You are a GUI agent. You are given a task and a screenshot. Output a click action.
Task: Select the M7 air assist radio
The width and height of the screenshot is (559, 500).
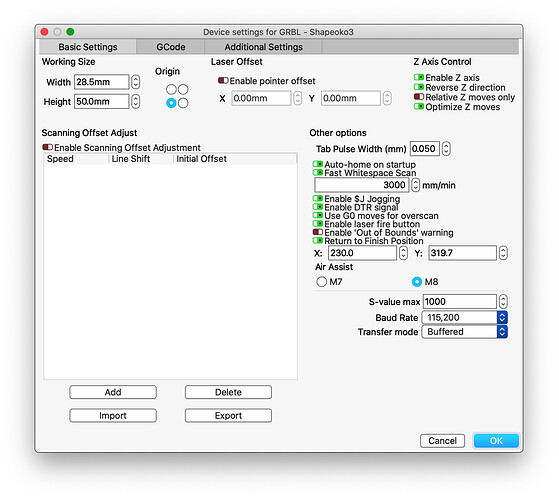(321, 282)
